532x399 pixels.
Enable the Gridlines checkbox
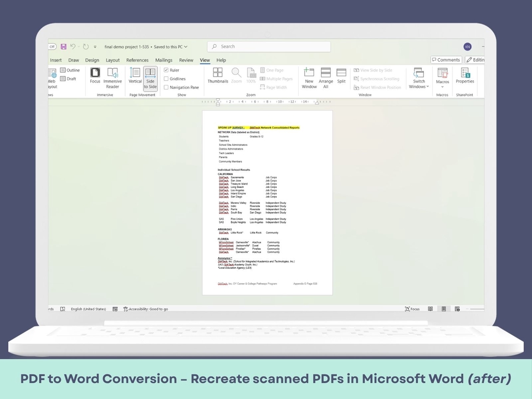click(x=166, y=79)
